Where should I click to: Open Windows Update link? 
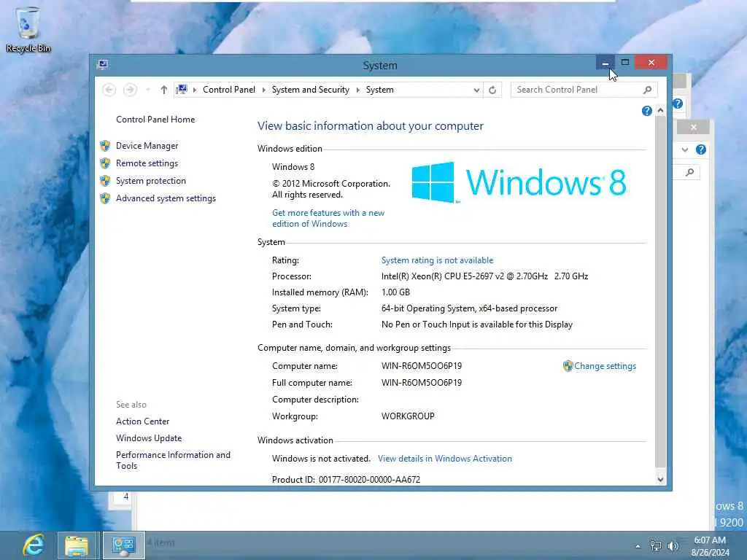(149, 438)
